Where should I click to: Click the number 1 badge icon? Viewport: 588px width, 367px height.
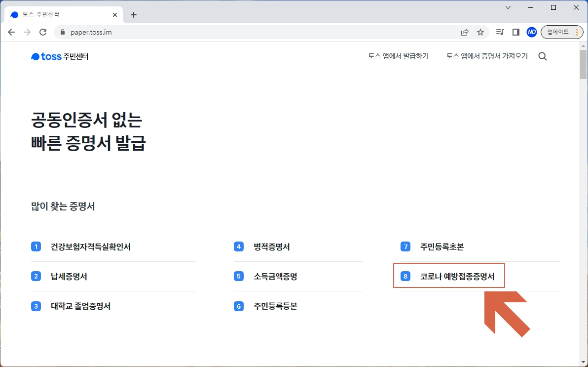[36, 247]
